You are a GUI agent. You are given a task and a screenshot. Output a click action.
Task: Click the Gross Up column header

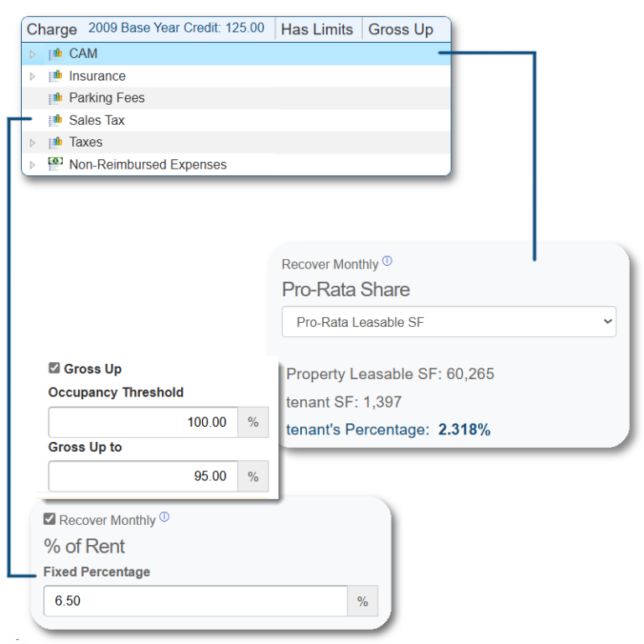pos(401,29)
